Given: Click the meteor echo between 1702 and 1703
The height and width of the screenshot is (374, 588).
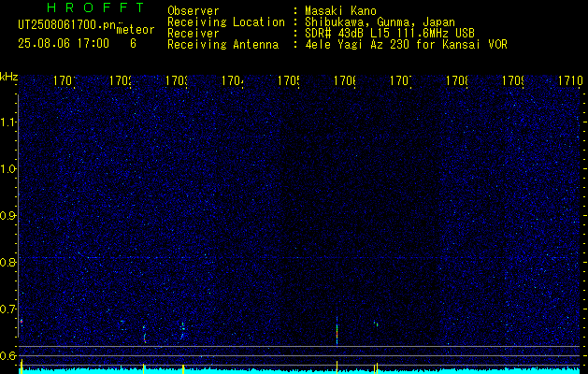Looking at the screenshot, I should point(144,334).
